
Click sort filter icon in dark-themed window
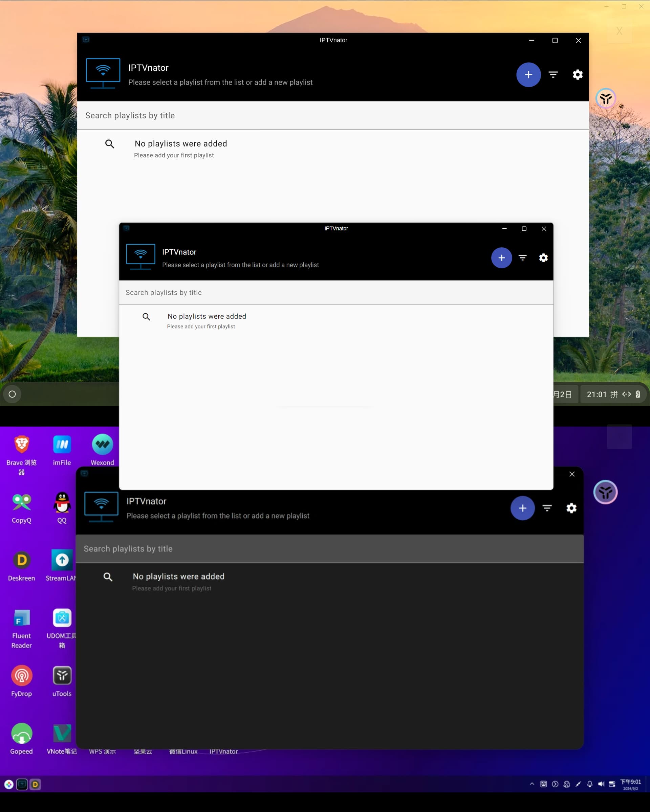pyautogui.click(x=547, y=508)
